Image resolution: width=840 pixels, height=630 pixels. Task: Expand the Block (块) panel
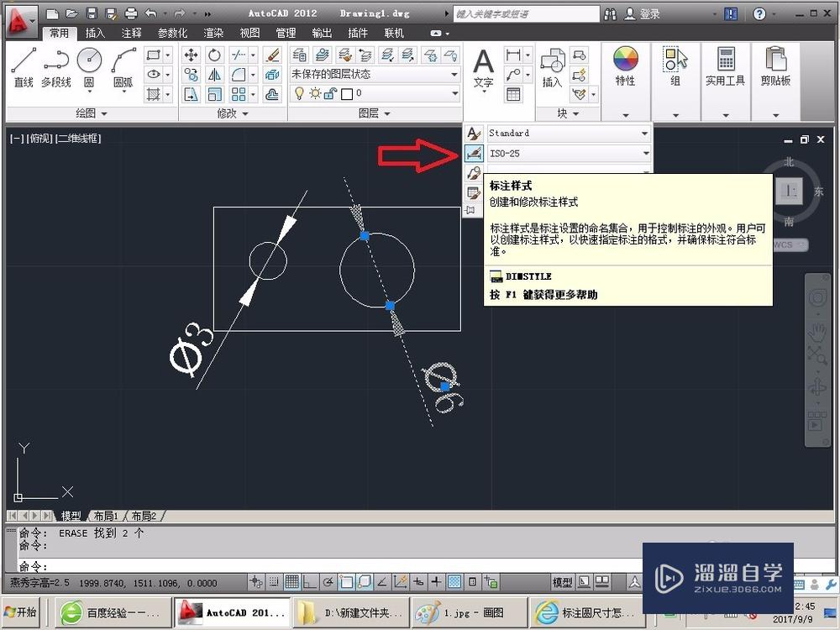tap(569, 113)
